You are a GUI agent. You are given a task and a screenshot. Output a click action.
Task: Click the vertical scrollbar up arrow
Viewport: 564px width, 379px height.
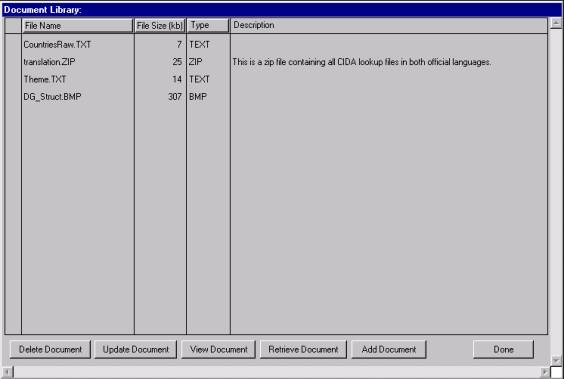tap(556, 23)
